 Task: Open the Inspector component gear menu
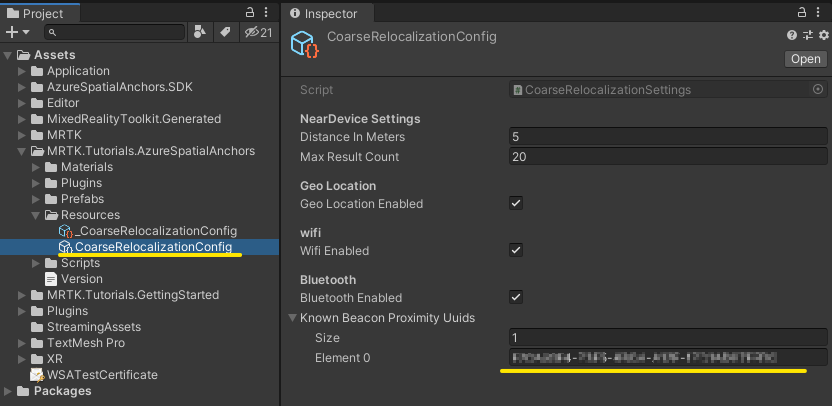coord(824,35)
